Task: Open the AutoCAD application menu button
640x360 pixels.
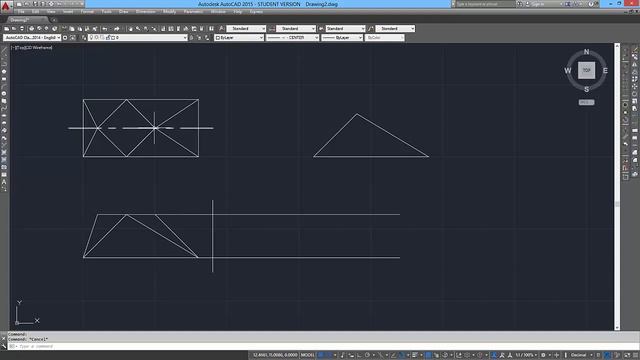Action: 6,6
